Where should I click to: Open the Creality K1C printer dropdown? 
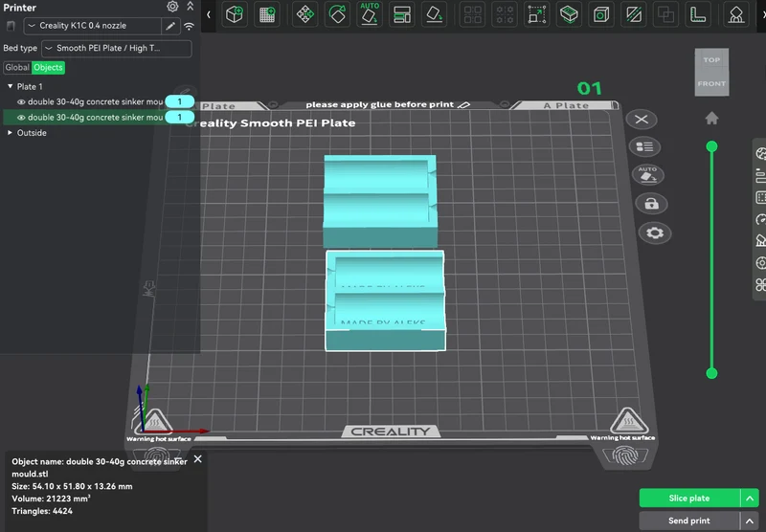92,26
